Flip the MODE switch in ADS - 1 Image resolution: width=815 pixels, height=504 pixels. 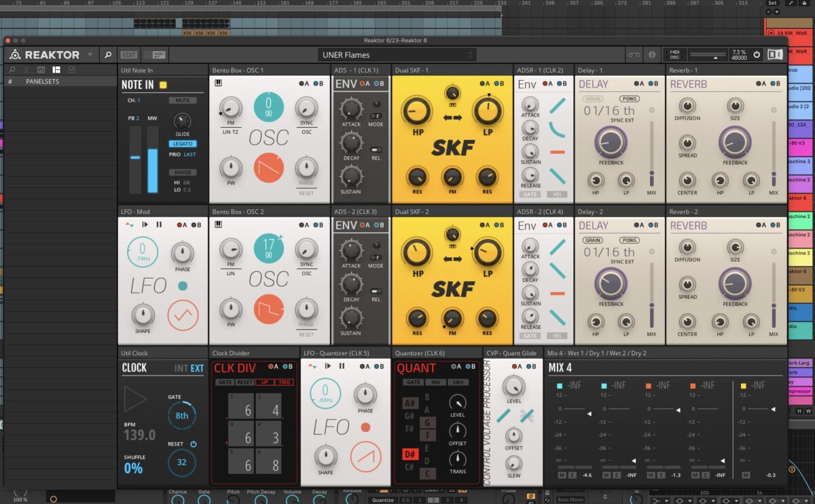(x=376, y=115)
